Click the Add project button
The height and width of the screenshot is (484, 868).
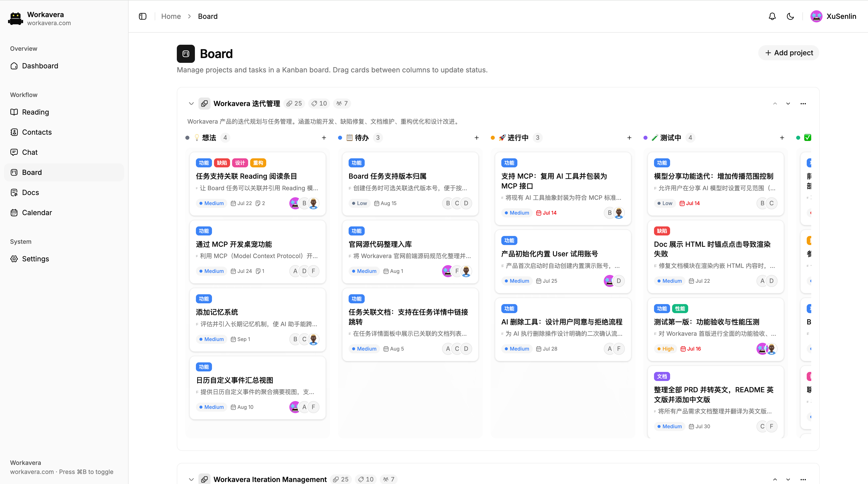pyautogui.click(x=788, y=53)
